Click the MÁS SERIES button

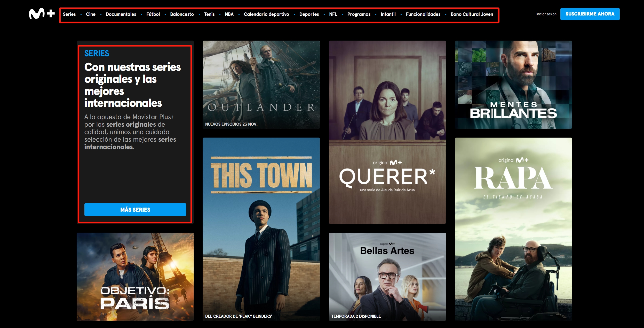[134, 210]
